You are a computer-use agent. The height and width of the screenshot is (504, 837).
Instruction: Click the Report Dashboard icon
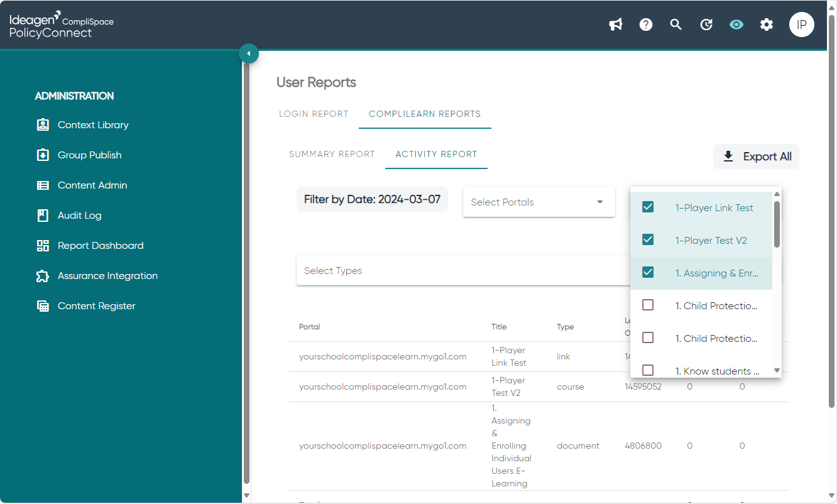click(x=43, y=245)
